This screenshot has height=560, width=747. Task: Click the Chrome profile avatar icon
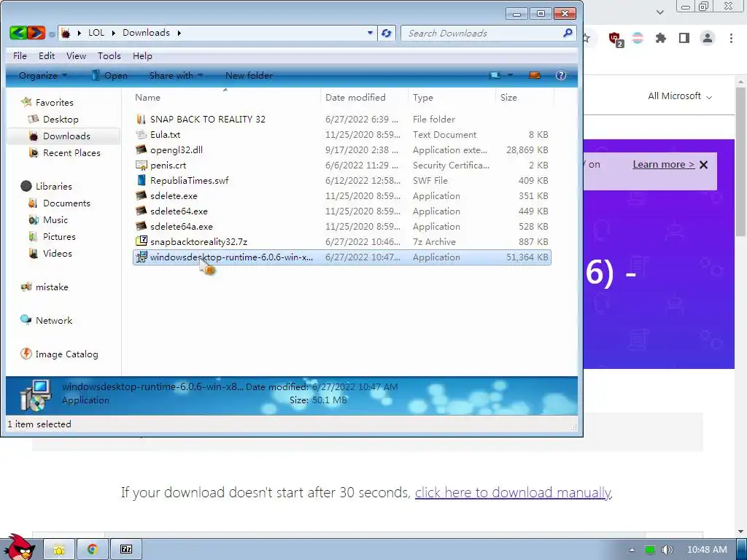708,38
